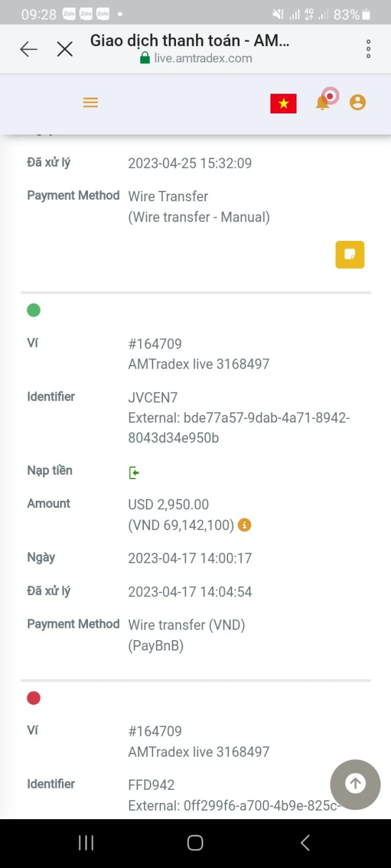This screenshot has width=391, height=868.
Task: Tap the info icon beside VND 69,142,100
Action: point(244,525)
